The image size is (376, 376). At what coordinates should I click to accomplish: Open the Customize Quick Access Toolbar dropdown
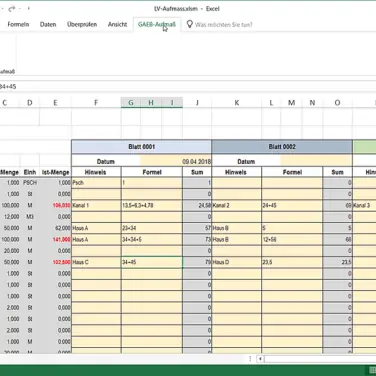(28, 9)
